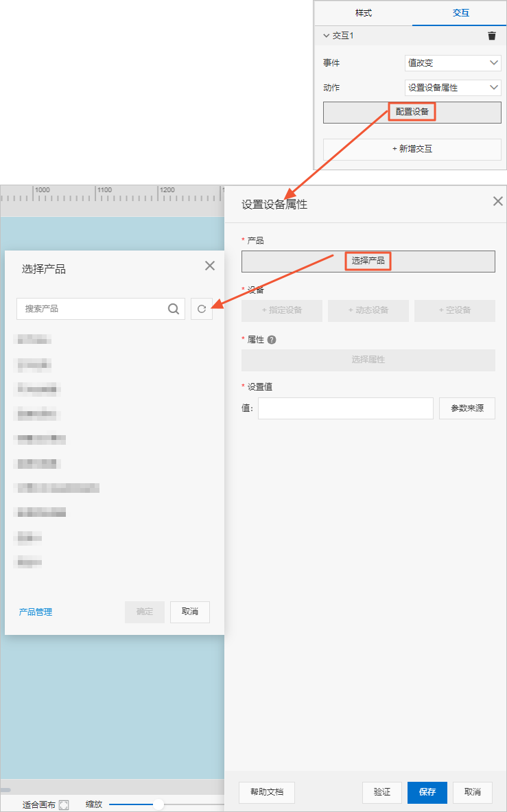507x812 pixels.
Task: Click the 缩放 zoom slider handle
Action: [158, 804]
